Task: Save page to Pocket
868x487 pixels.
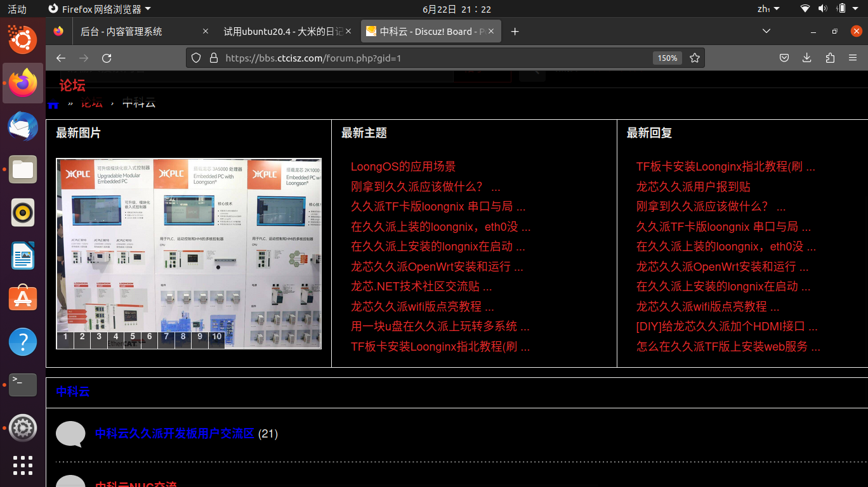Action: pyautogui.click(x=784, y=58)
